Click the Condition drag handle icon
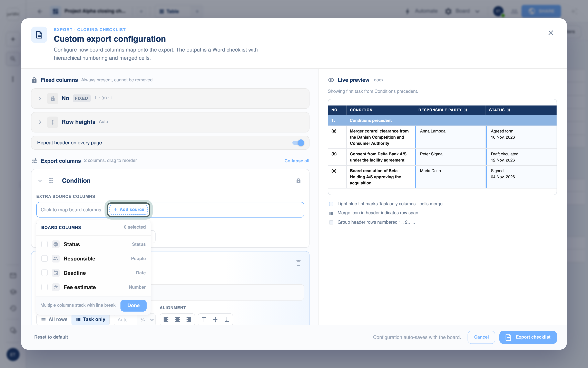 point(51,181)
